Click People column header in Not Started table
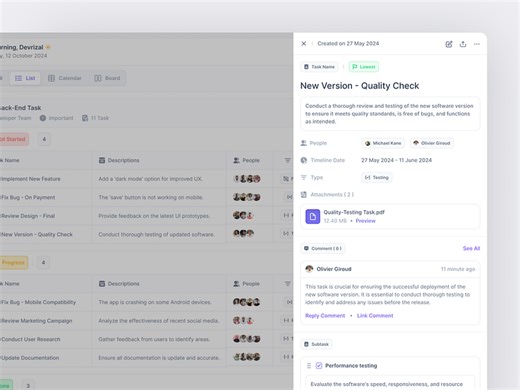Viewport: 520px width, 390px height. tap(246, 160)
